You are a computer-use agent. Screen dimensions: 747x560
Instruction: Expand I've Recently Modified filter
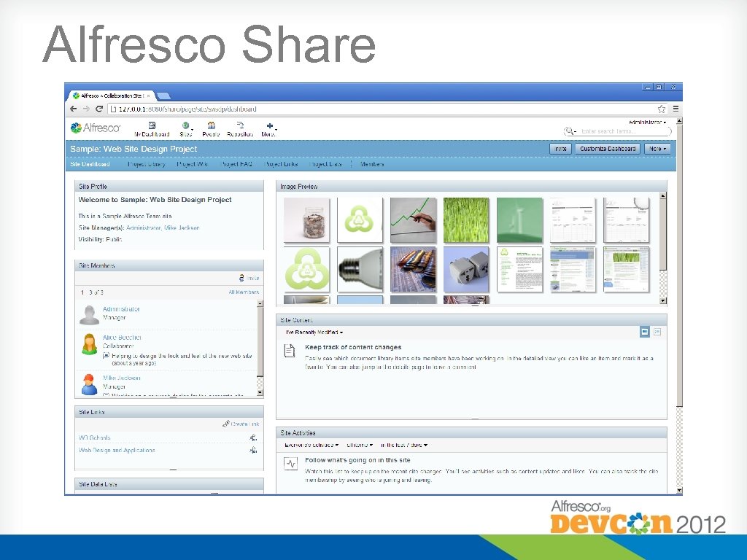tap(314, 332)
